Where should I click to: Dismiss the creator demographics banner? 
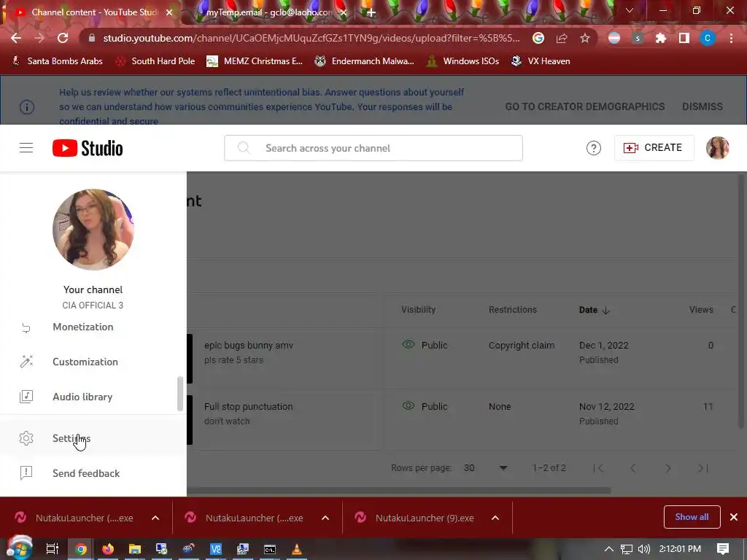coord(703,106)
